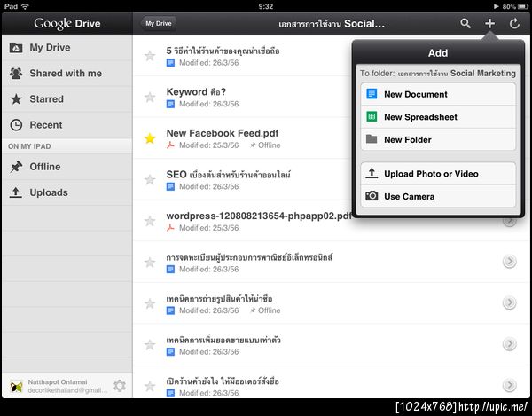Viewport: 532px width, 416px height.
Task: Tap the blue document icon beside New Document
Action: coord(372,94)
